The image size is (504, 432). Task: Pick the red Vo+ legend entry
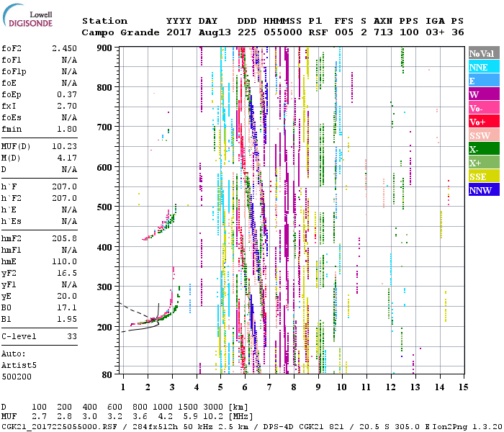(x=482, y=122)
